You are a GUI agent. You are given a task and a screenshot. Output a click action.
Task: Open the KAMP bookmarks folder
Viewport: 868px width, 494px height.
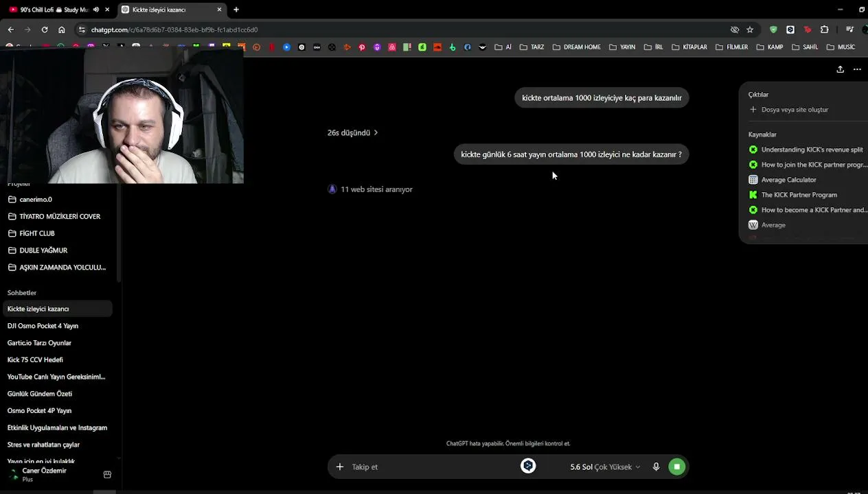click(770, 47)
